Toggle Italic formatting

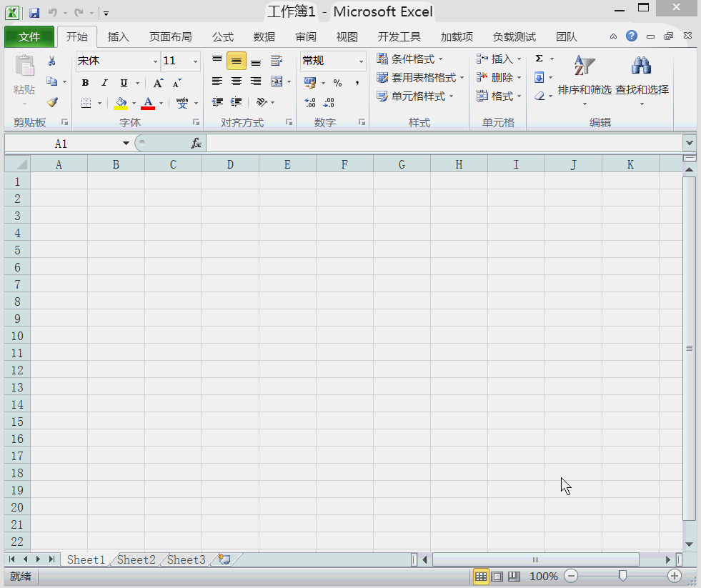tap(104, 83)
